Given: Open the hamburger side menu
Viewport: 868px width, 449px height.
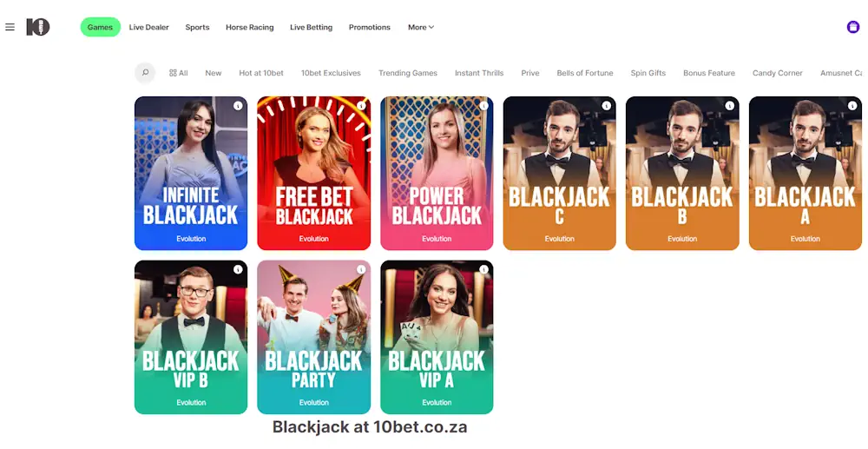Looking at the screenshot, I should (x=10, y=27).
